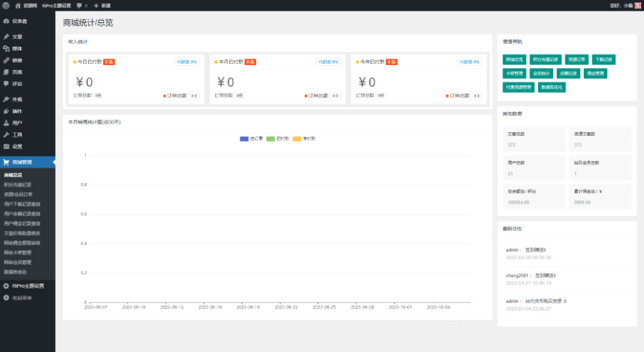The height and width of the screenshot is (352, 644).
Task: Collapse the sidebar with 收起菜单
Action: click(21, 298)
